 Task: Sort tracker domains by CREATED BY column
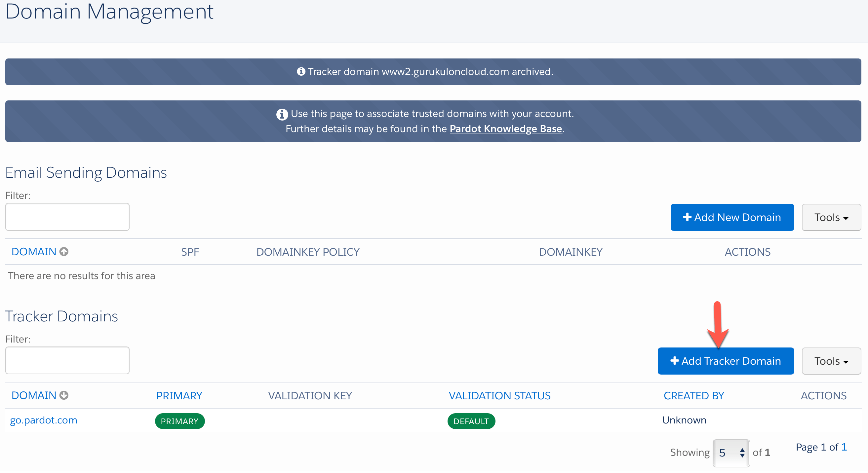coord(693,396)
